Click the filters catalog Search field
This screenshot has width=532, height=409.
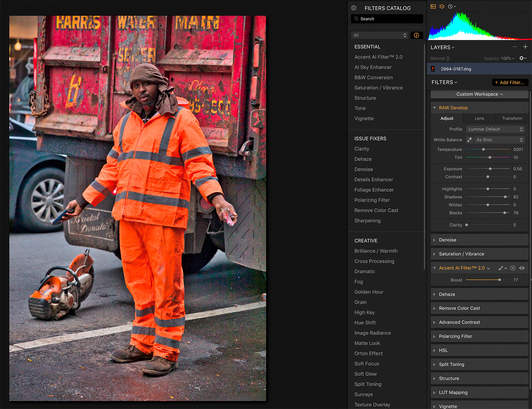click(387, 19)
